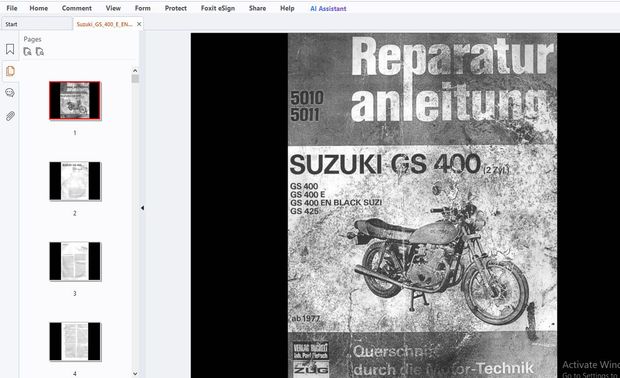The width and height of the screenshot is (620, 378).
Task: Click the Pages panel scroll up arrow
Action: point(135,70)
